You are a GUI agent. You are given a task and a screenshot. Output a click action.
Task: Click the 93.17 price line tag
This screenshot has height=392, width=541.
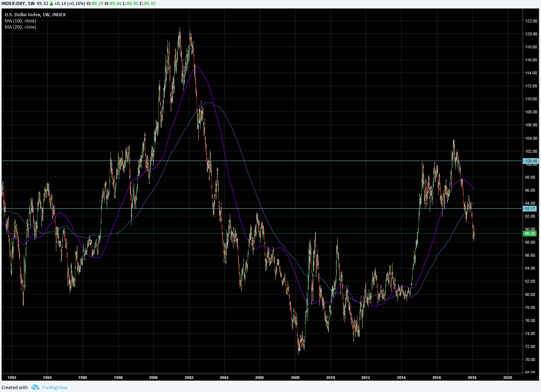530,209
